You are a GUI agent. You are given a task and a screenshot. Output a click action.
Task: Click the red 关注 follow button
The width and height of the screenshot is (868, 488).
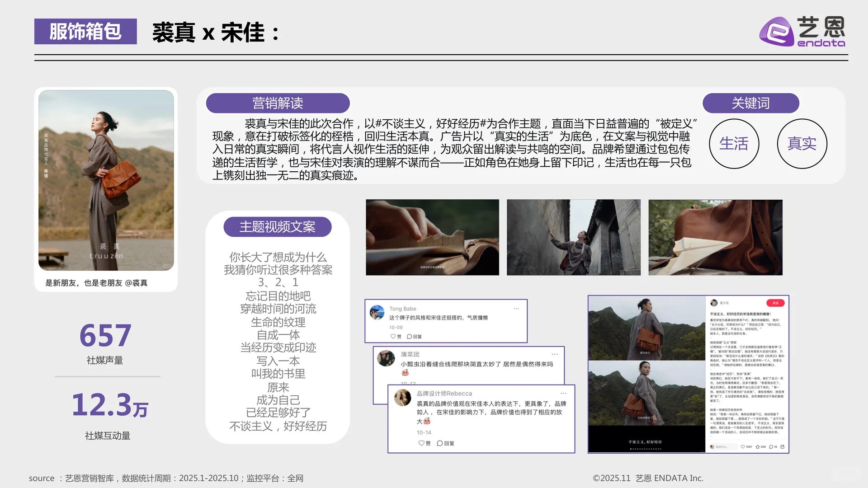[x=775, y=303]
